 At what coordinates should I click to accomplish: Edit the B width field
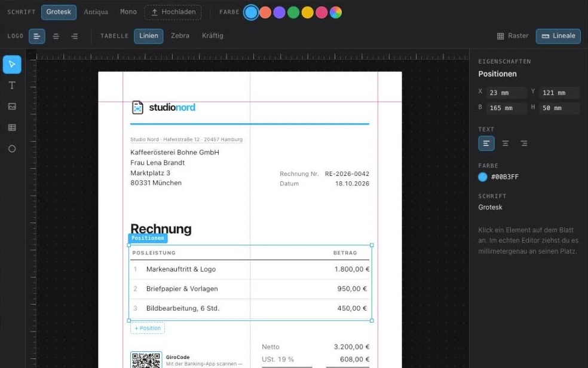(x=507, y=108)
